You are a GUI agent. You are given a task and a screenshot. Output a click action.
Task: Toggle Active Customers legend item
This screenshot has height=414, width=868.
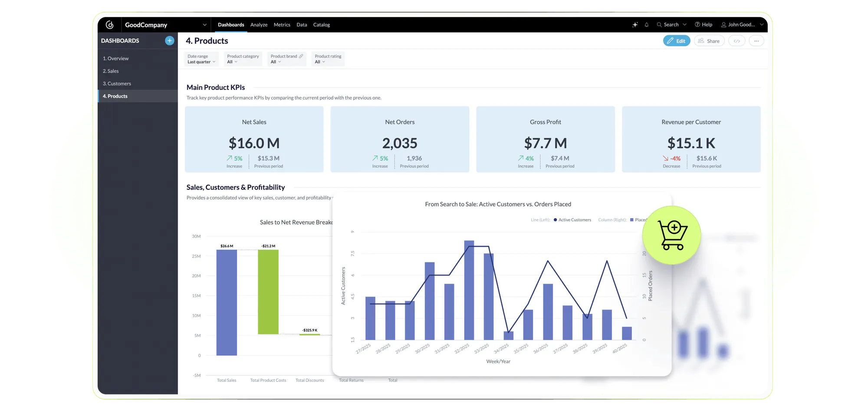point(572,220)
